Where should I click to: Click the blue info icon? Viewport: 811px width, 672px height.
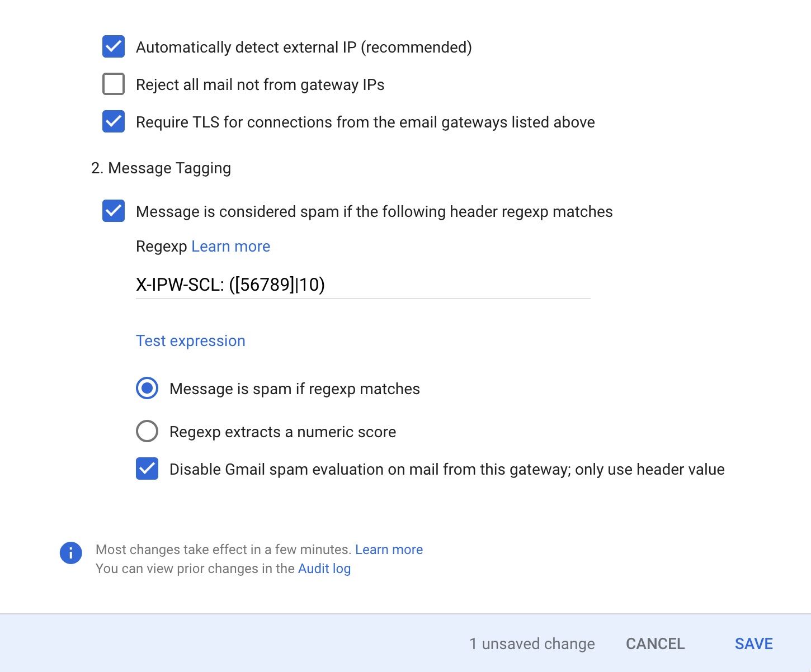click(71, 553)
